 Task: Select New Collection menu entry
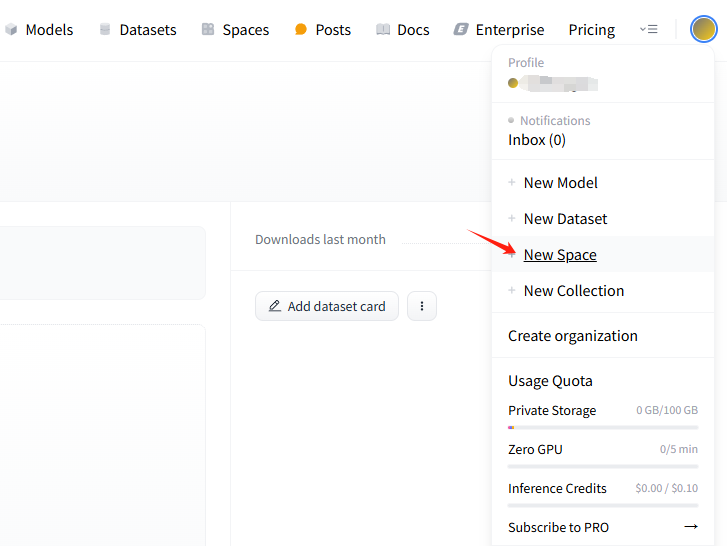coord(573,291)
